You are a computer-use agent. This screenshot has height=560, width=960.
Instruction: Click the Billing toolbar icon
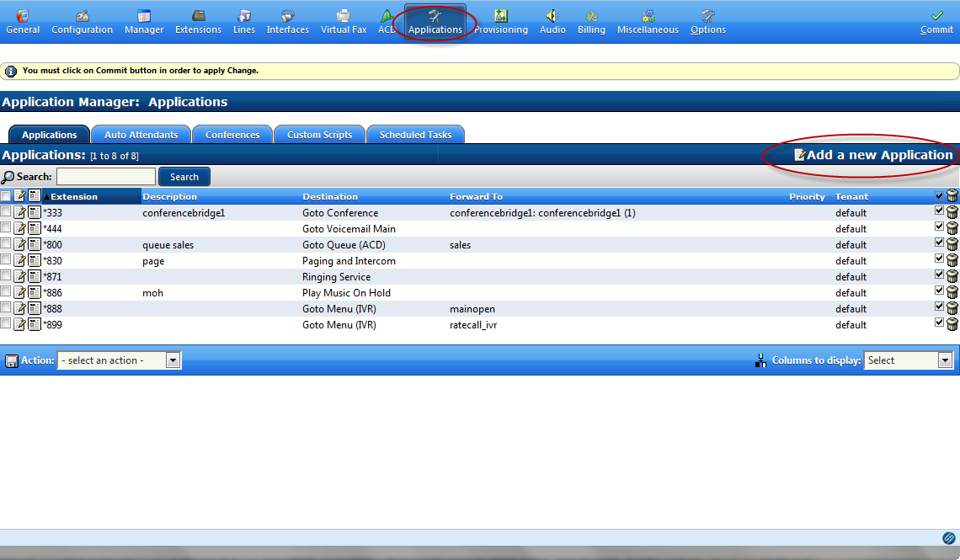point(591,16)
